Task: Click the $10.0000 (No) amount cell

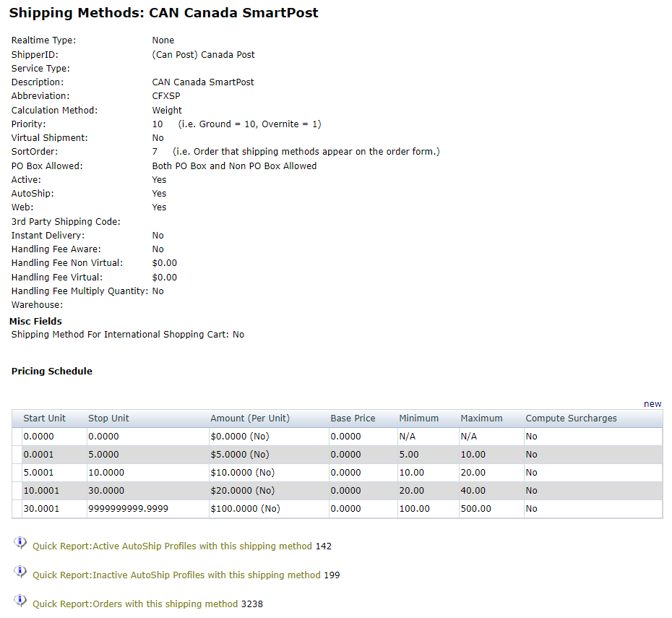Action: tap(242, 473)
